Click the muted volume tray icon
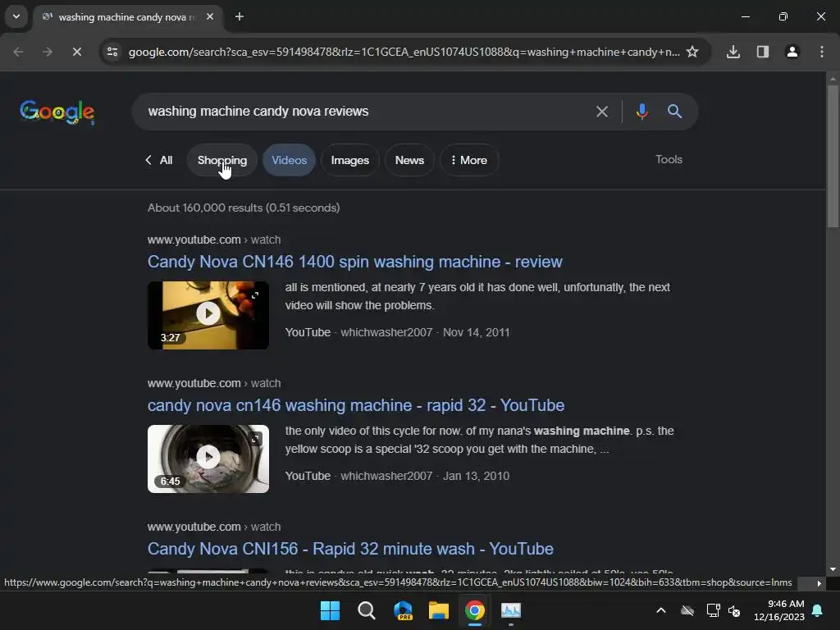Image resolution: width=840 pixels, height=630 pixels. coord(734,610)
